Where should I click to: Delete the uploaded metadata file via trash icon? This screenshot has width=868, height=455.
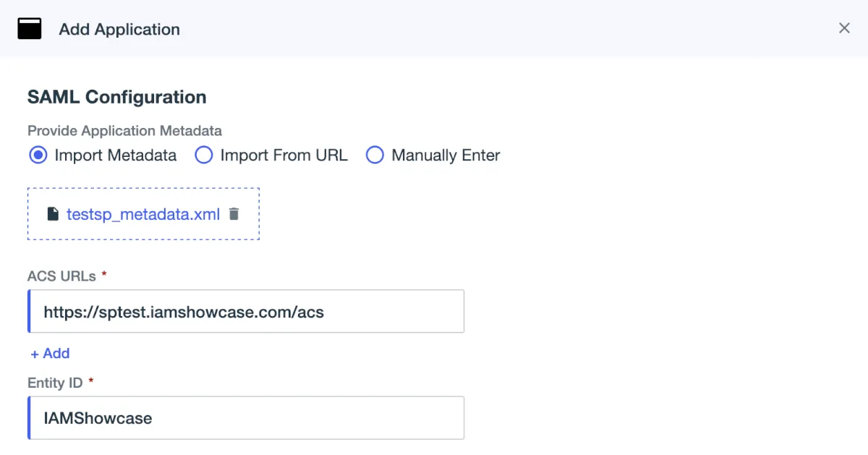click(x=234, y=214)
